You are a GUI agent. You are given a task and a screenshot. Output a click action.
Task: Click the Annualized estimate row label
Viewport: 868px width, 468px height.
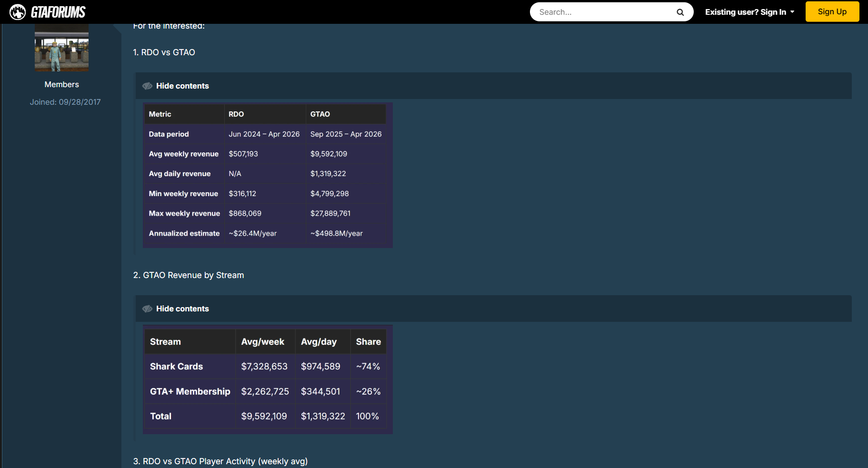(x=184, y=233)
